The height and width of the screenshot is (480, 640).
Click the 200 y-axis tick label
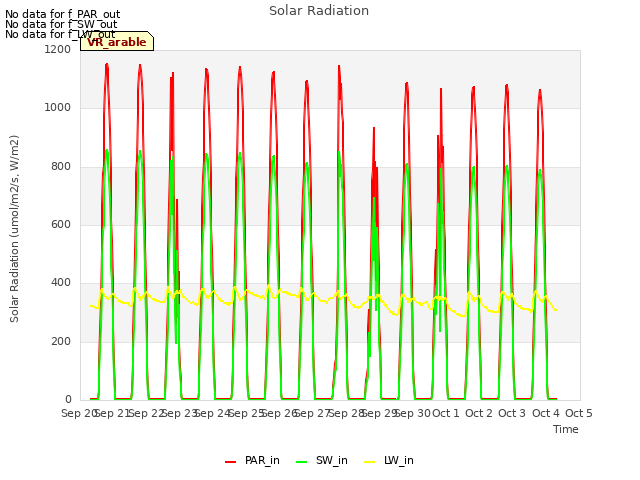click(61, 342)
